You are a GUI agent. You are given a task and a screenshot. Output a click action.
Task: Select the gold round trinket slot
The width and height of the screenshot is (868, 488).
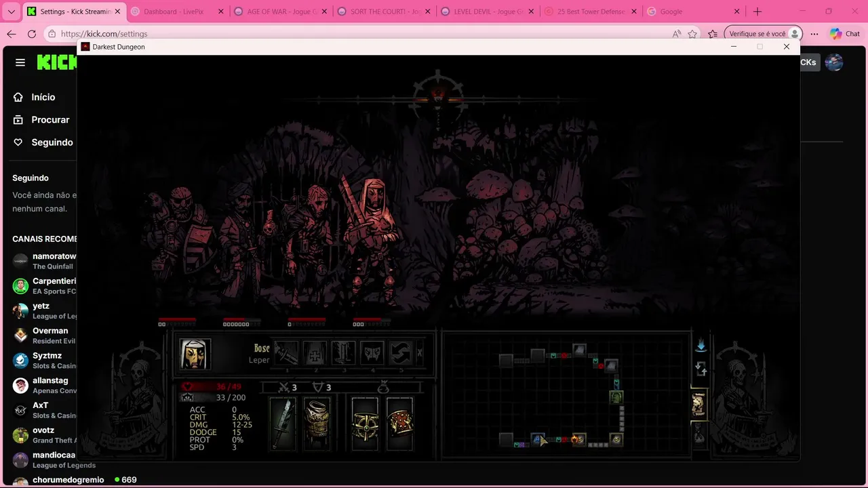click(365, 424)
